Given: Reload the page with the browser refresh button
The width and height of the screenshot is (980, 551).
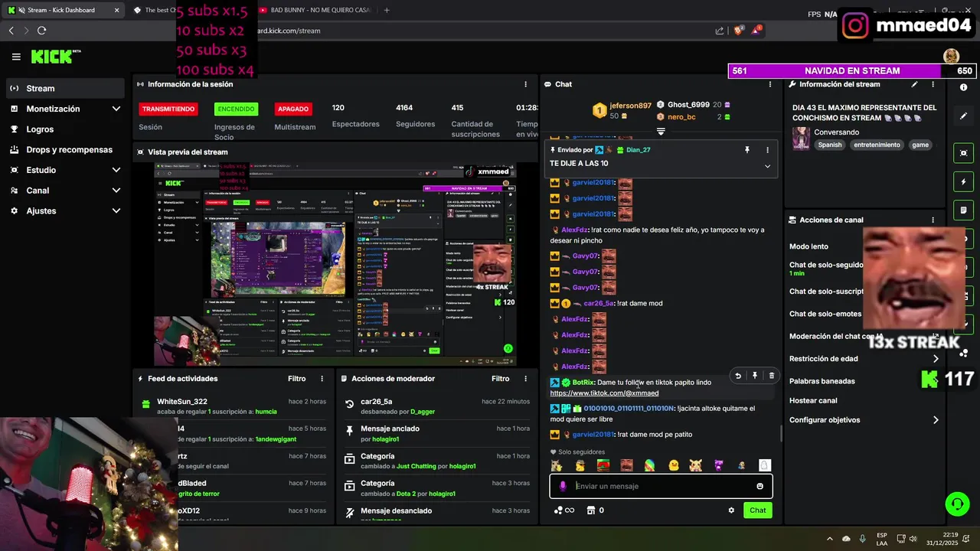Looking at the screenshot, I should point(41,31).
